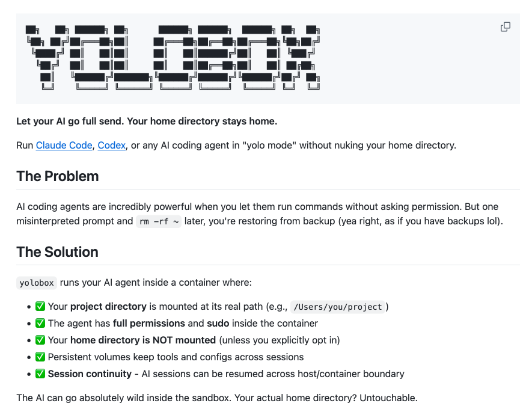Click the checkmark next to Session continuity
The image size is (532, 406).
tap(40, 374)
